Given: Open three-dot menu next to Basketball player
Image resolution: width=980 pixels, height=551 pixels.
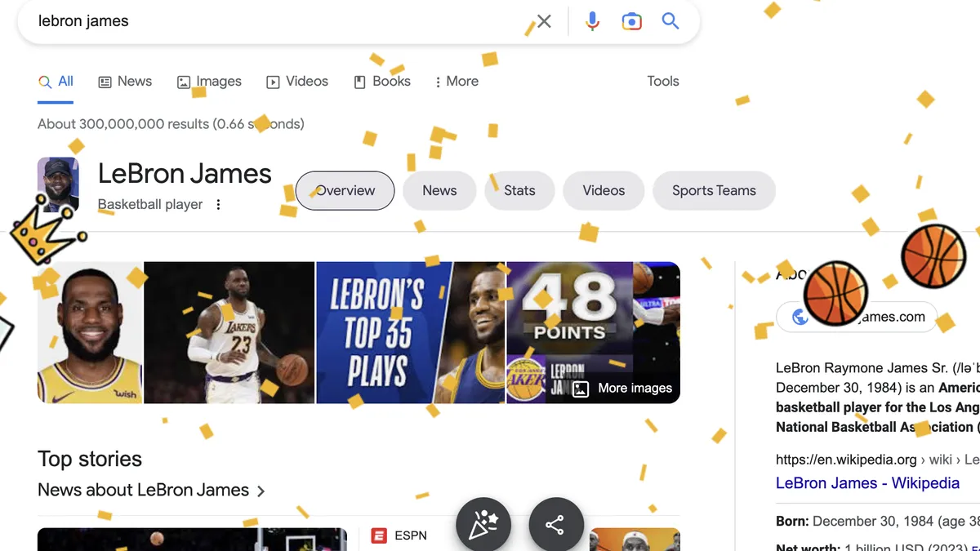Looking at the screenshot, I should coord(218,205).
